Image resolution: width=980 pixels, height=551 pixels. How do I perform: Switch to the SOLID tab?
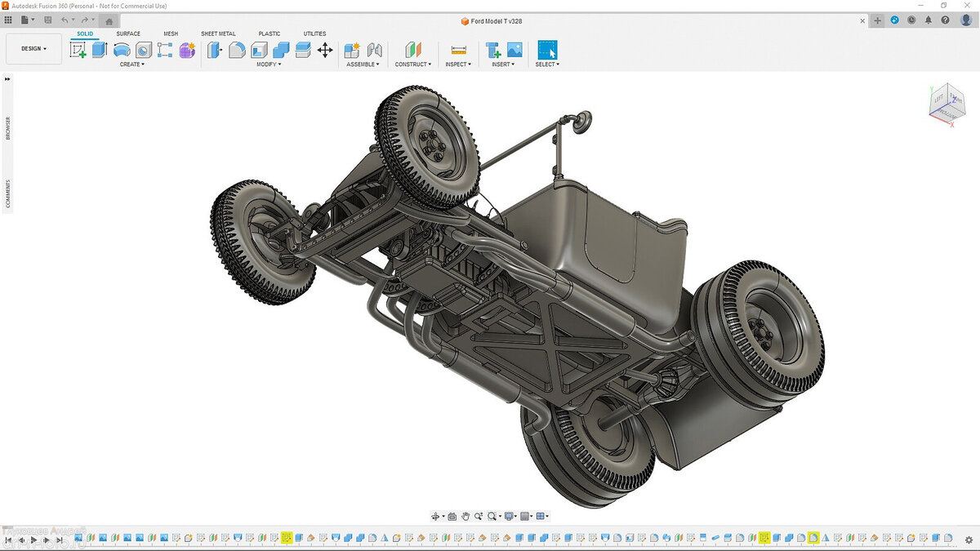[85, 33]
